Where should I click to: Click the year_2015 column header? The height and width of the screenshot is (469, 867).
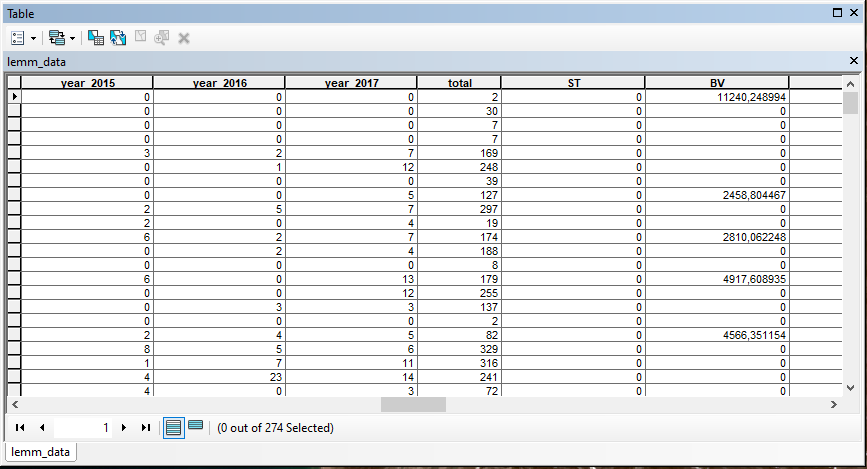87,83
